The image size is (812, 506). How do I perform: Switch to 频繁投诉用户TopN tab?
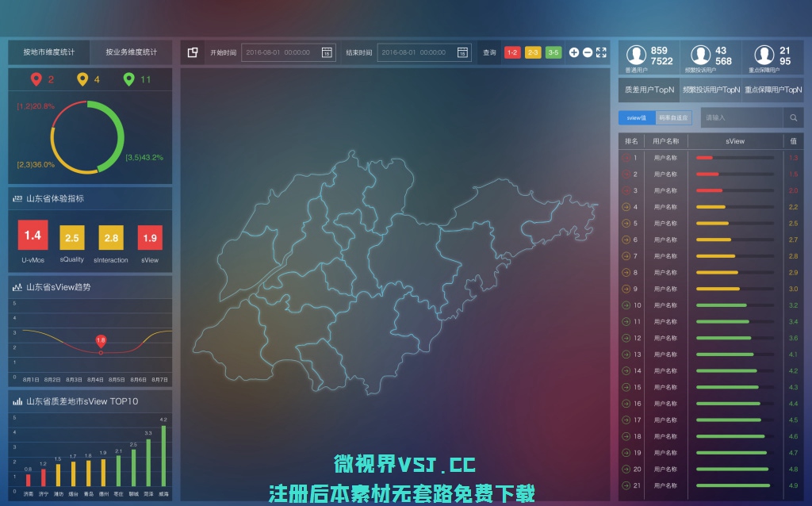710,90
